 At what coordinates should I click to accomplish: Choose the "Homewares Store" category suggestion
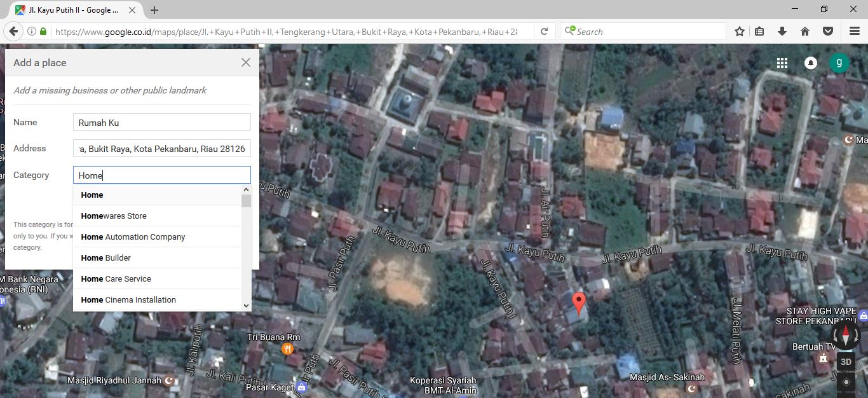(113, 216)
